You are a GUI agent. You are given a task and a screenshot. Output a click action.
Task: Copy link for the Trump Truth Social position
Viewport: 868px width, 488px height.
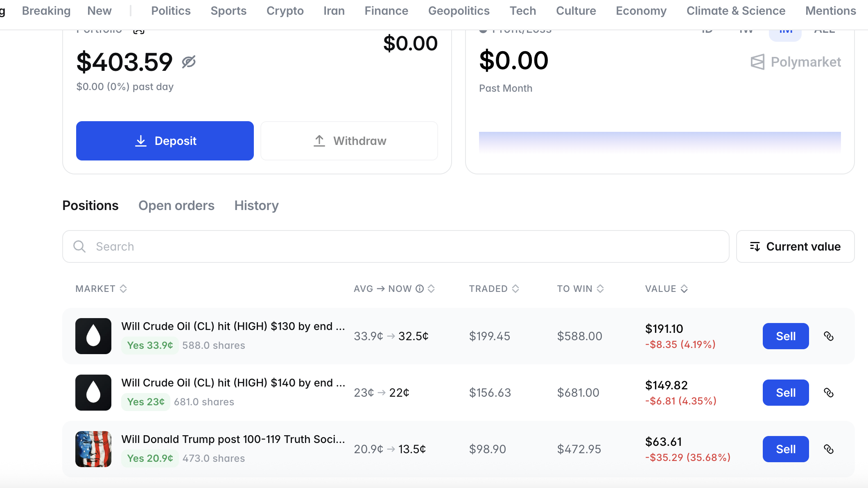[x=829, y=449]
